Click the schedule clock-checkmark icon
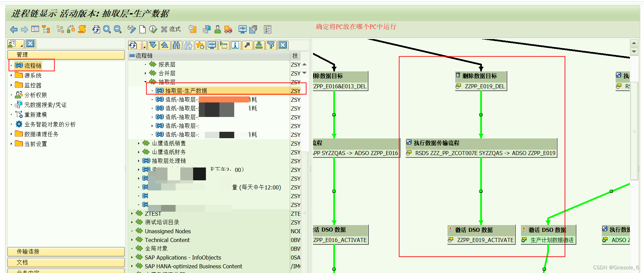 point(153,29)
